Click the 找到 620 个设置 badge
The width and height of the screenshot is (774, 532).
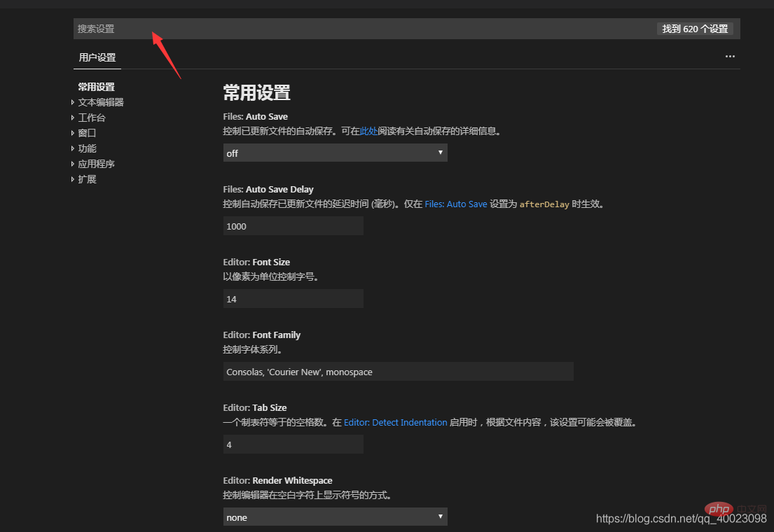[x=696, y=29]
